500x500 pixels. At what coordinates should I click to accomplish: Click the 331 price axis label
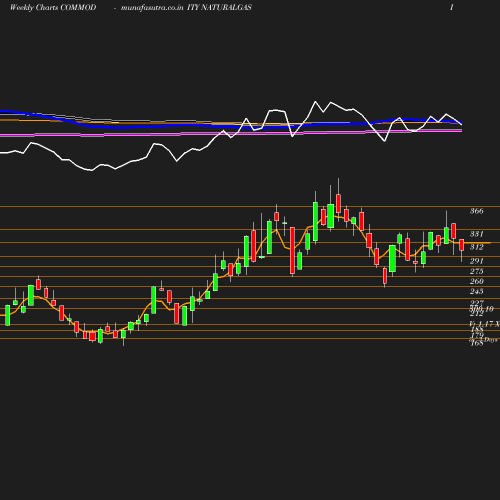click(477, 234)
